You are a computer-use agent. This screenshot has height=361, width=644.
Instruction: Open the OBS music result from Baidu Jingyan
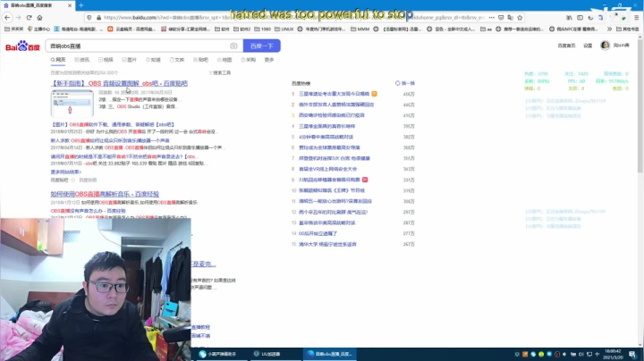coord(105,194)
